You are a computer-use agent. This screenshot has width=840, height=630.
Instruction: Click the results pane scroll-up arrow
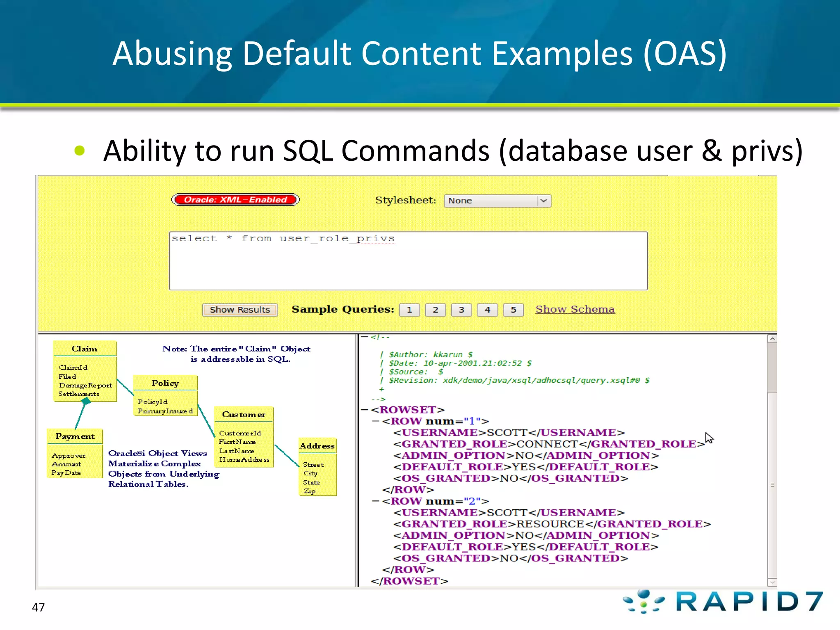pos(772,339)
